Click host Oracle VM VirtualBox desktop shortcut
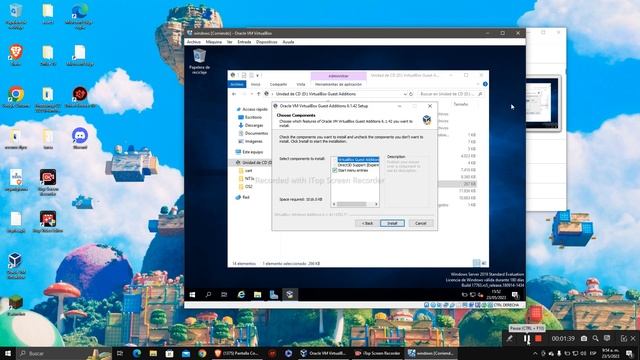 click(16, 266)
